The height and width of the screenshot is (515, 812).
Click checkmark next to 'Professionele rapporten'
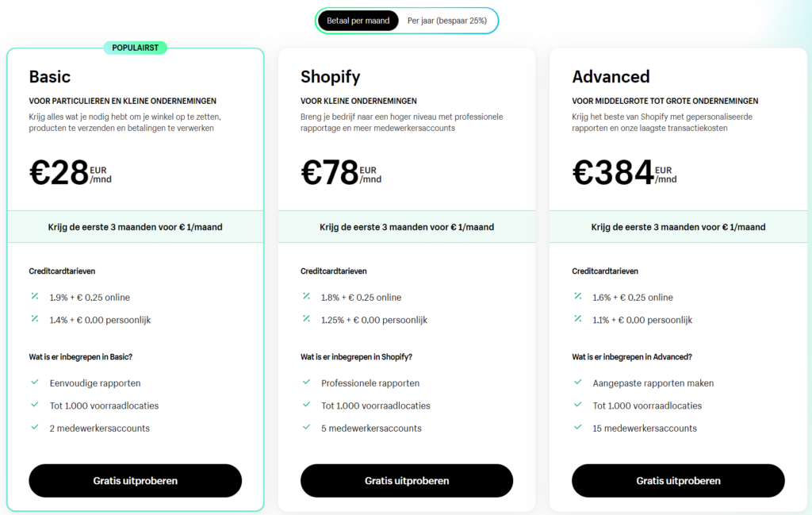[307, 382]
